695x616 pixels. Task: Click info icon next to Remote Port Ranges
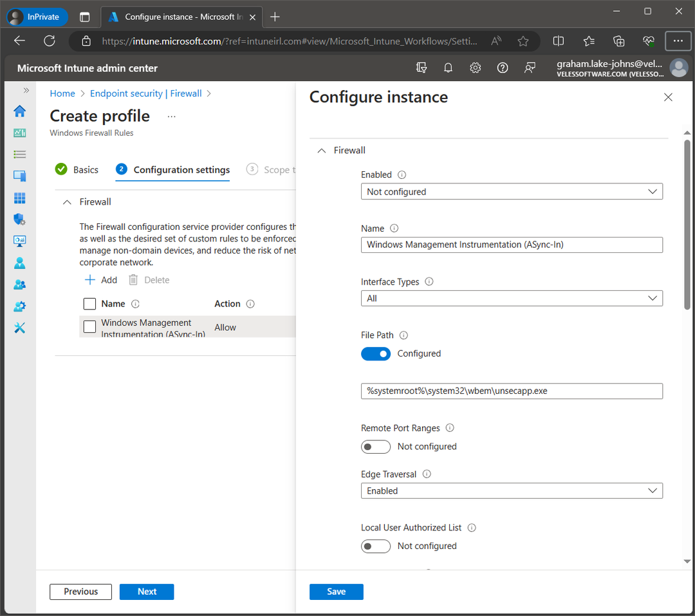pyautogui.click(x=449, y=428)
